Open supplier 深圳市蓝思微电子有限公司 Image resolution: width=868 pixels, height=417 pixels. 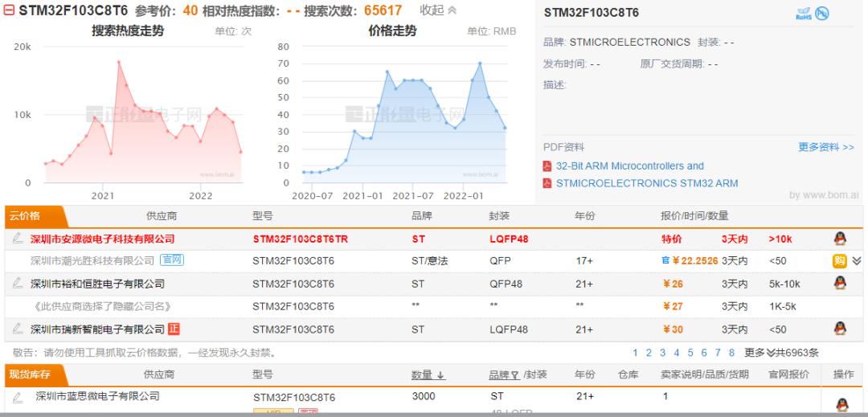coord(97,396)
